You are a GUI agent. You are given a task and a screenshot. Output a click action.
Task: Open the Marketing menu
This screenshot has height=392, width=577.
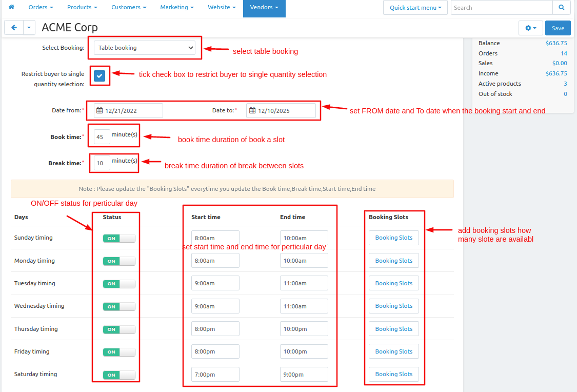tap(176, 8)
